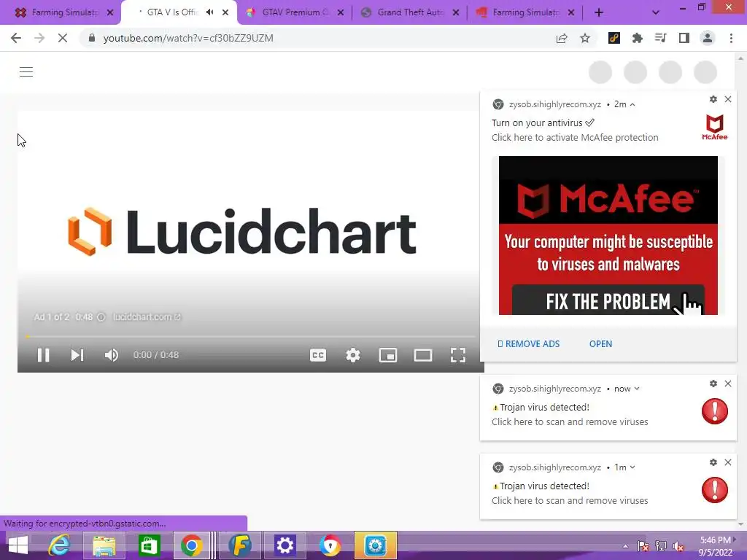
Task: Show ad info icon beside 0:48
Action: pos(101,317)
